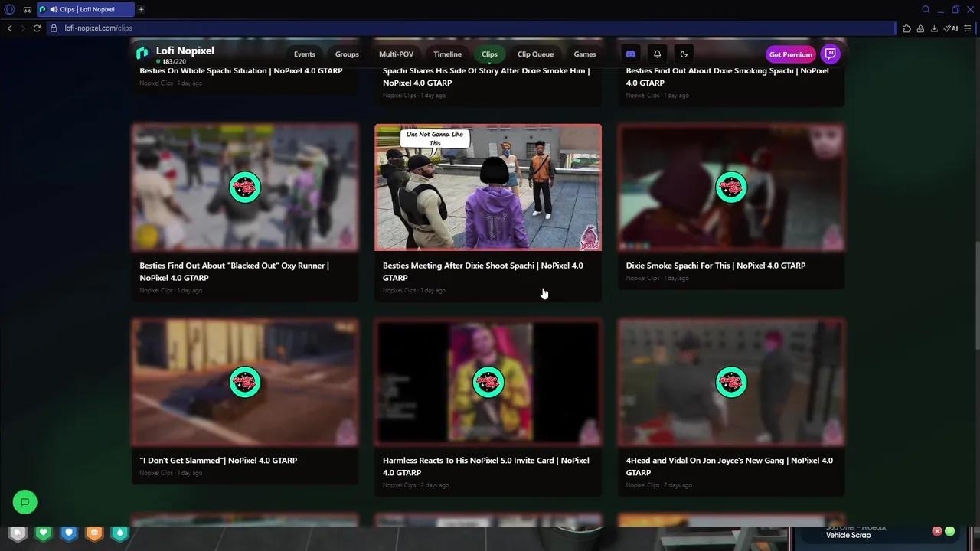Screen dimensions: 980x551
Task: Click the Vehicle Scrap job text
Action: tap(848, 535)
